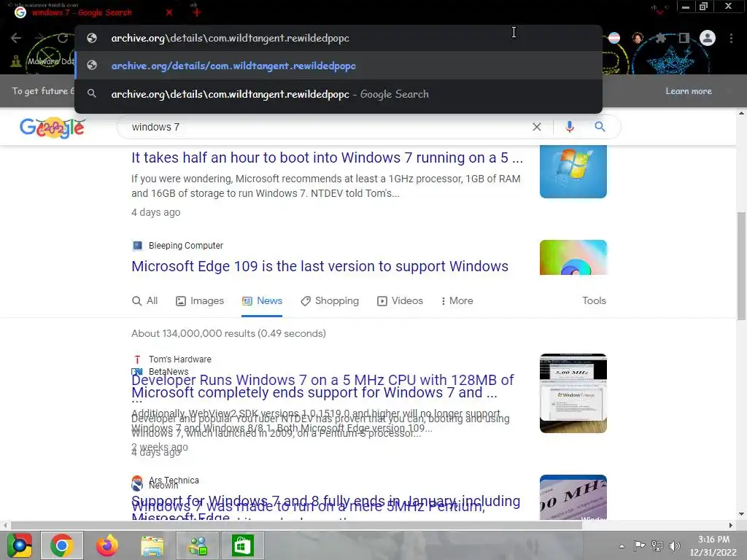The image size is (747, 560).
Task: Open the Messenger people taskbar icon
Action: tap(198, 545)
